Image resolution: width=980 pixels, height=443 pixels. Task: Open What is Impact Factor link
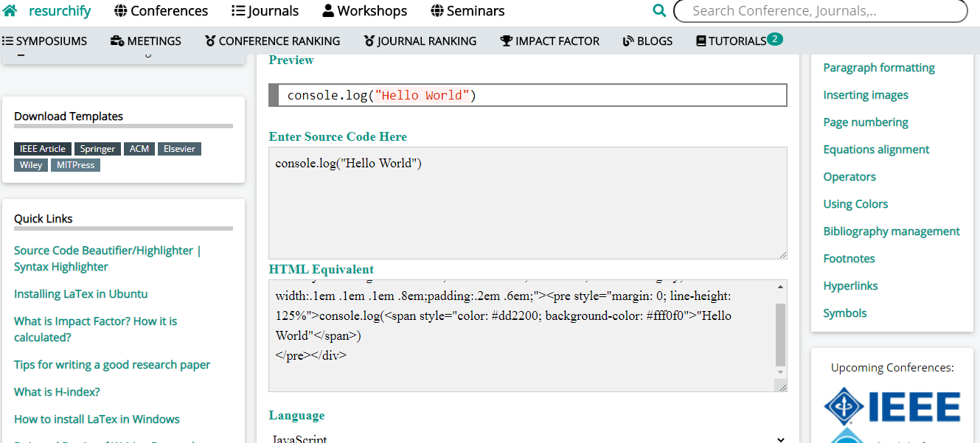[95, 329]
